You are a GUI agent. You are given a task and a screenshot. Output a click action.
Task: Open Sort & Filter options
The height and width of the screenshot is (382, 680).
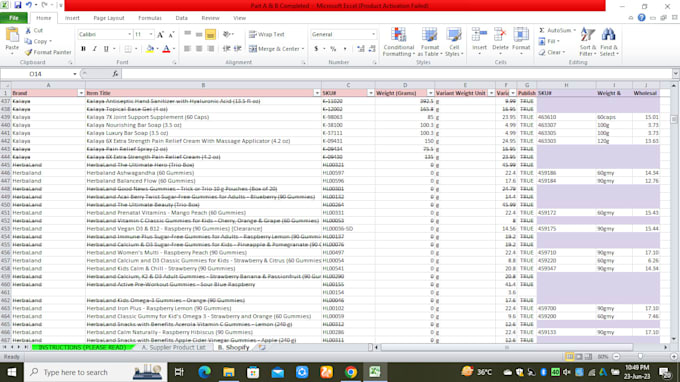pyautogui.click(x=588, y=42)
